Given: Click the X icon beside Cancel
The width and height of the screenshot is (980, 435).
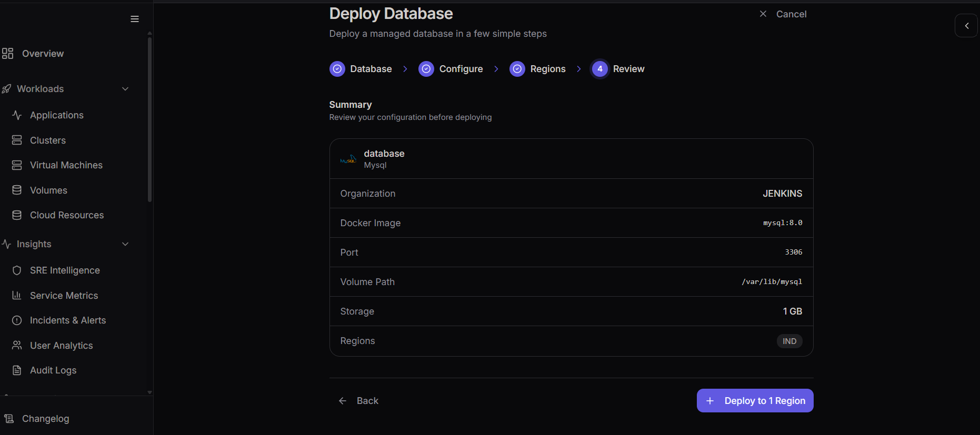Looking at the screenshot, I should (x=763, y=14).
